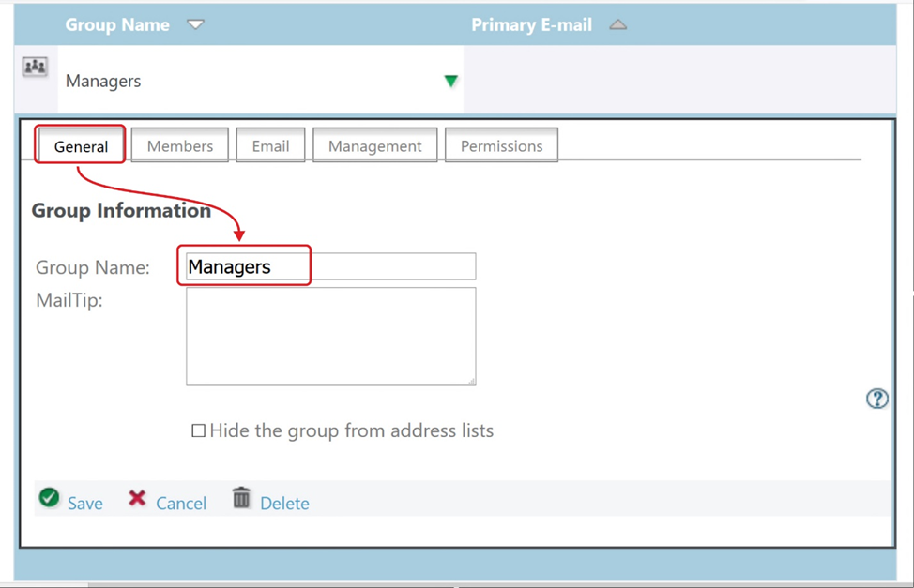Go to the Management tab
Screen dimensions: 914x588
click(374, 146)
